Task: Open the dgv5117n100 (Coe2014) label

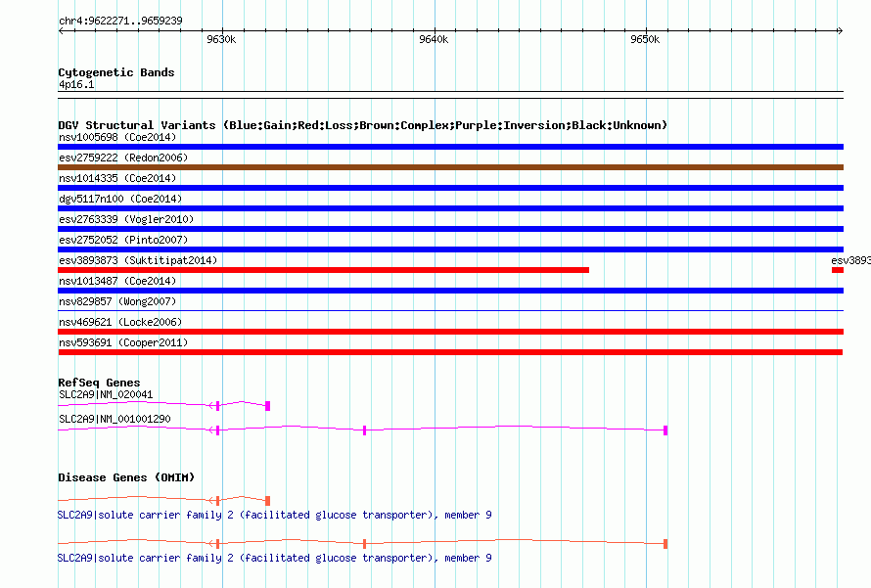Action: (x=120, y=199)
